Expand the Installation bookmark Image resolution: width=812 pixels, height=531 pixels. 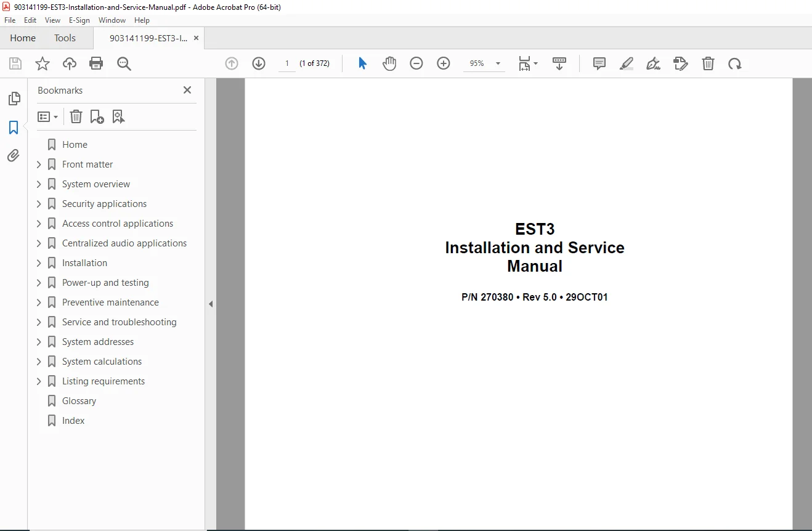click(39, 263)
